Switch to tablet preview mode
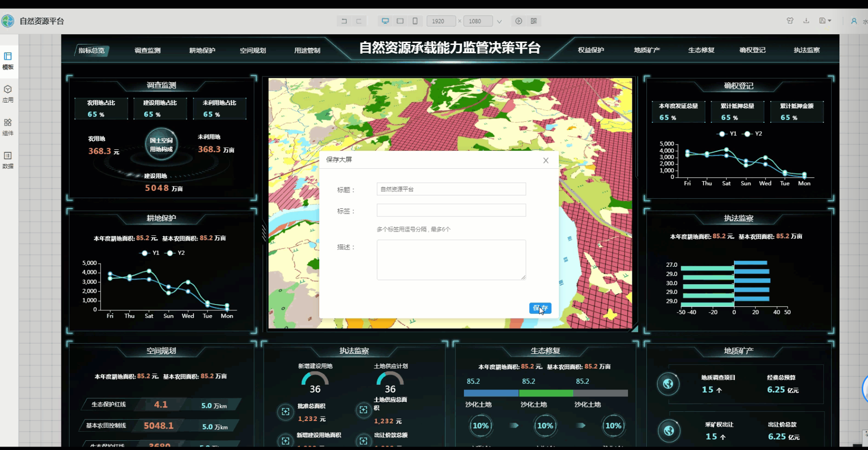The height and width of the screenshot is (450, 868). 400,21
